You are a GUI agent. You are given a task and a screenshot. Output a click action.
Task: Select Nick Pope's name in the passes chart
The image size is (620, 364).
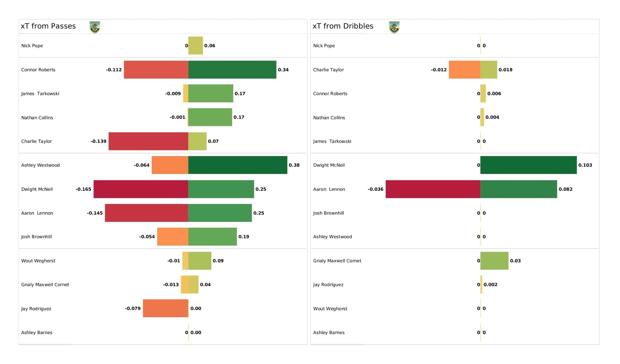click(x=32, y=46)
